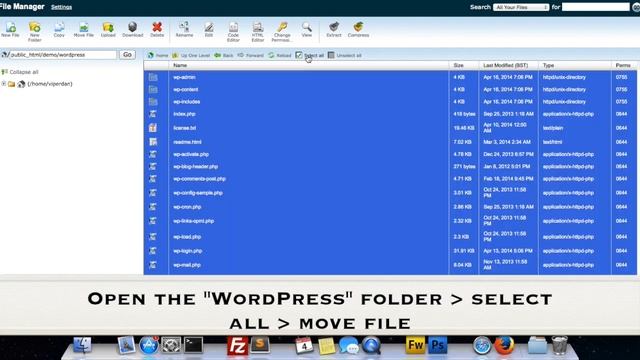
Task: Select the wp-cron.php file
Action: tap(390, 207)
